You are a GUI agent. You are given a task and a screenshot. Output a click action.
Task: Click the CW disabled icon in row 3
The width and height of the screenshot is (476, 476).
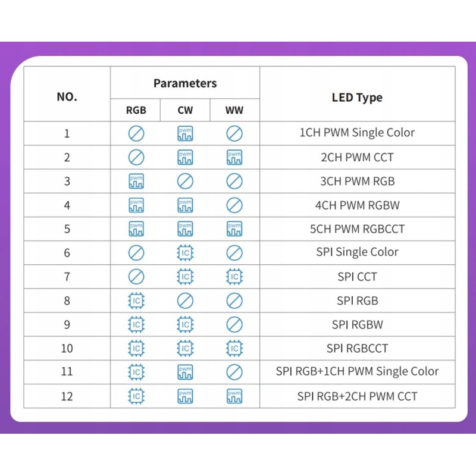(185, 181)
